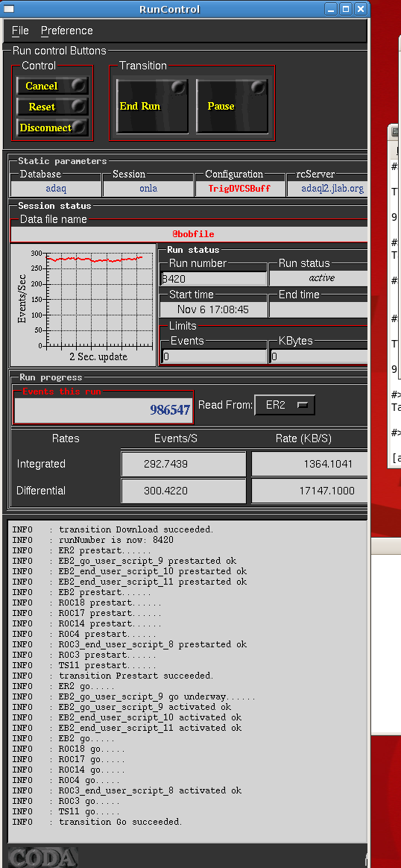Click the @bobfile data file name field
The image size is (401, 868).
[x=189, y=234]
